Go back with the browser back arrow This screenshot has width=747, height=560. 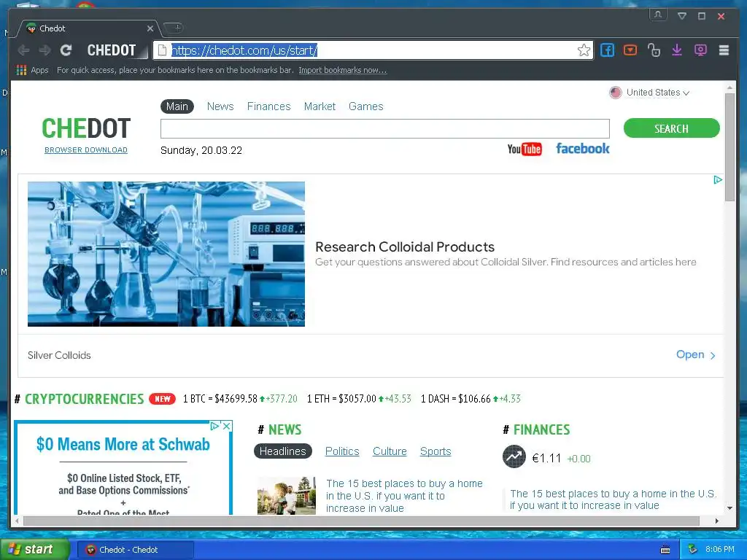tap(23, 50)
